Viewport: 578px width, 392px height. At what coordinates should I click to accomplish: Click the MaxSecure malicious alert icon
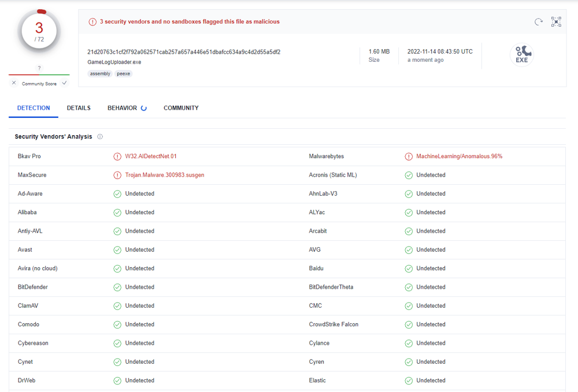pos(117,175)
